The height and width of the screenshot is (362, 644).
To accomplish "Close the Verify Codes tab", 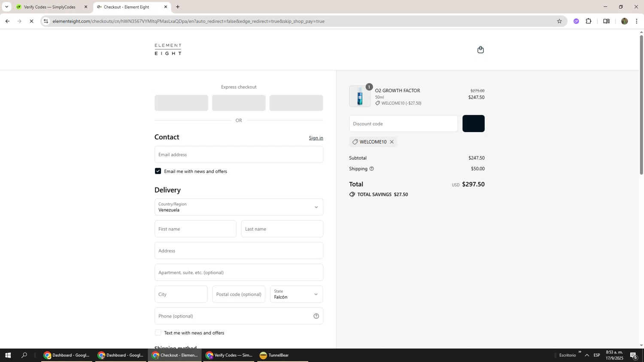I will click(85, 7).
